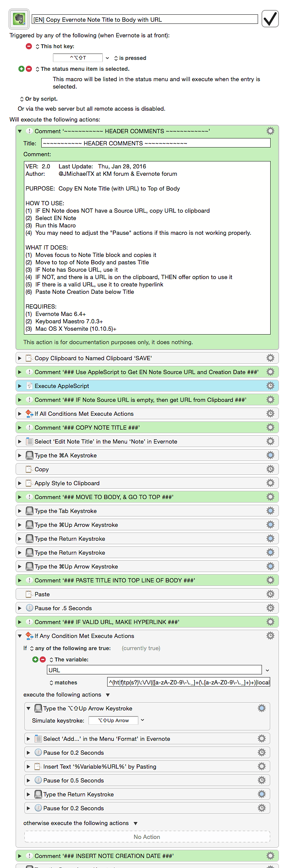Viewport: 288px width, 868px height.
Task: Open gear menu for If All Conditions Met
Action: coord(270,414)
